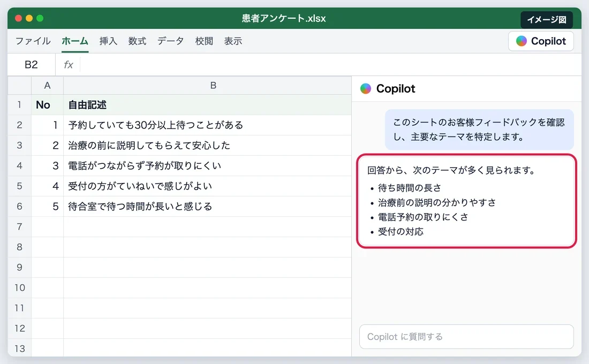
Task: Click the select-all corner of the grid
Action: tap(19, 85)
